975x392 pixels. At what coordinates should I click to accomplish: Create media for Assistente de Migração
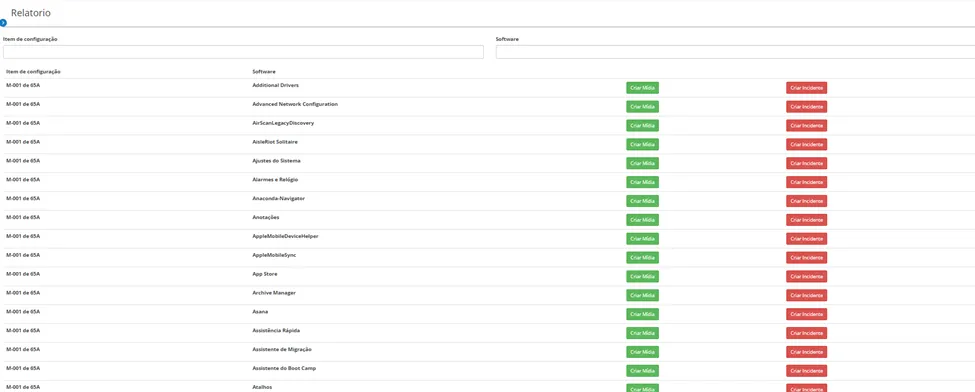642,352
